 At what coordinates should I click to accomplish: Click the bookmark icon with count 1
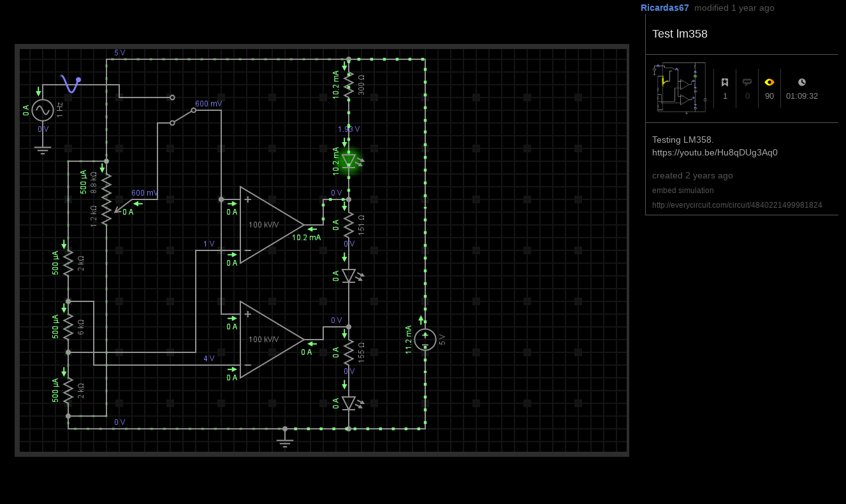click(x=725, y=82)
